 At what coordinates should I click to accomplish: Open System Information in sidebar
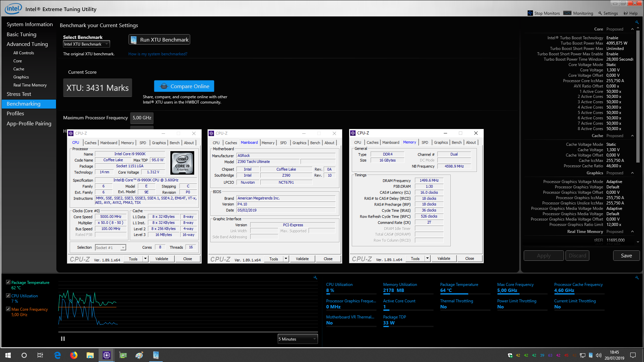click(30, 24)
